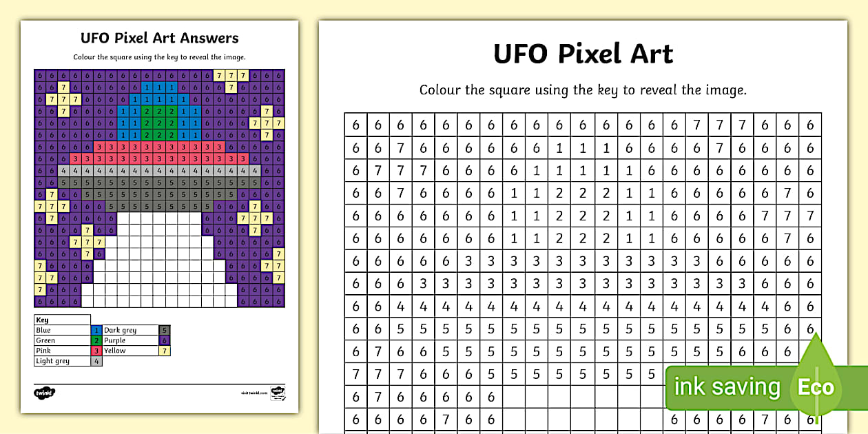Image resolution: width=868 pixels, height=434 pixels.
Task: Click the worksheet's colour-the-square instruction line
Action: click(x=583, y=90)
